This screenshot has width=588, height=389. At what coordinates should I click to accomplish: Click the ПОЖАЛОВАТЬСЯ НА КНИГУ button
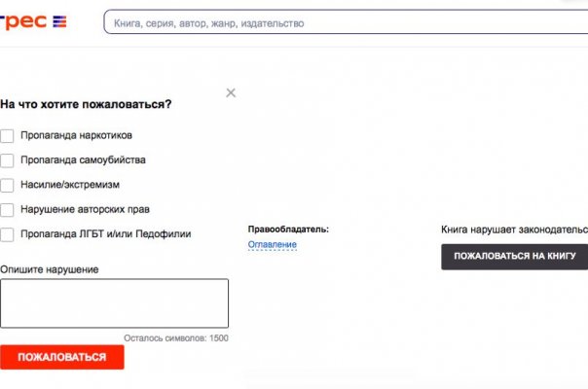pos(514,257)
